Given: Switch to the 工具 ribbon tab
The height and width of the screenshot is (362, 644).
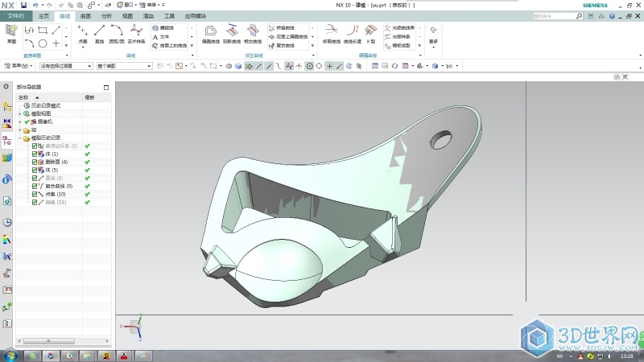Looking at the screenshot, I should click(x=169, y=16).
